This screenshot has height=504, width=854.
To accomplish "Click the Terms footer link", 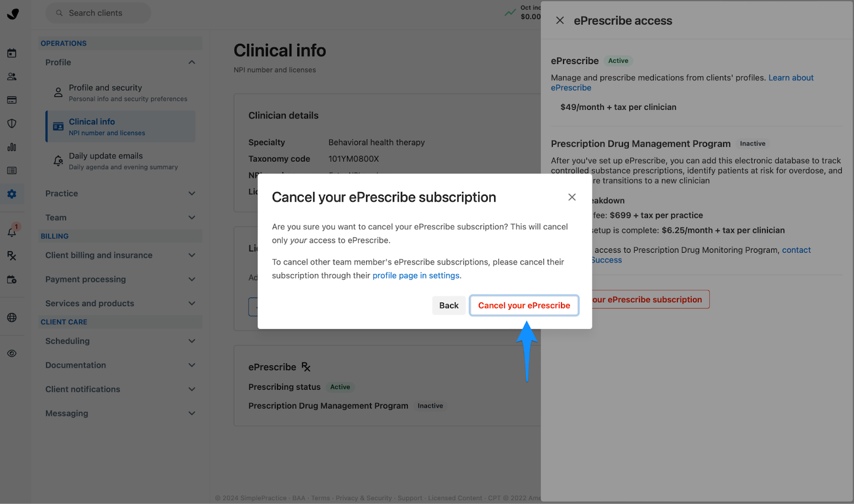I will [x=320, y=498].
